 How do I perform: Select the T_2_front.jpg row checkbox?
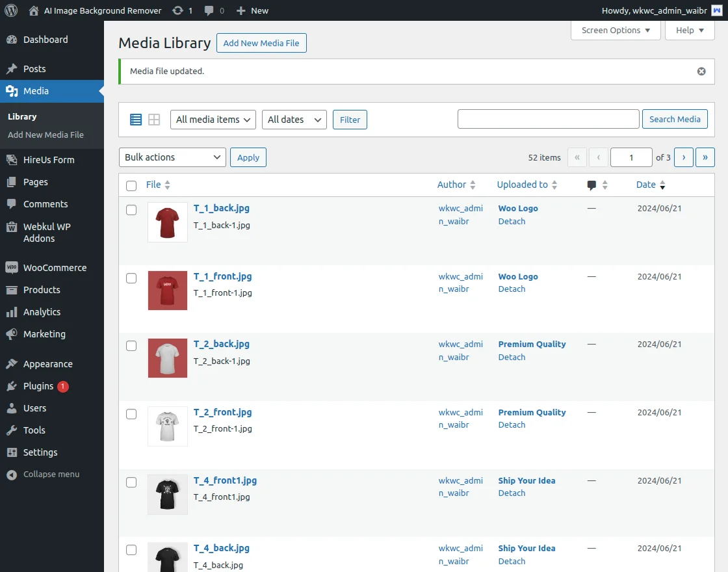[x=131, y=414]
